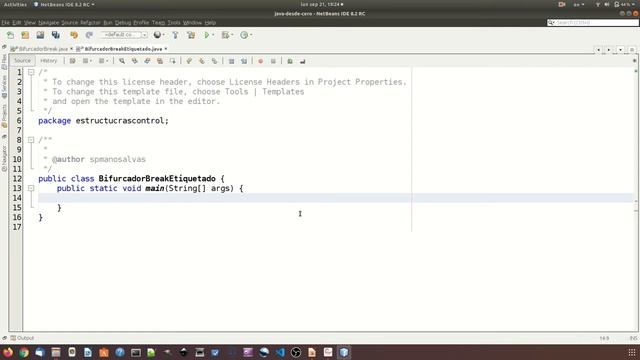The height and width of the screenshot is (360, 640).
Task: Click the Previous Bookmark icon
Action: [189, 61]
